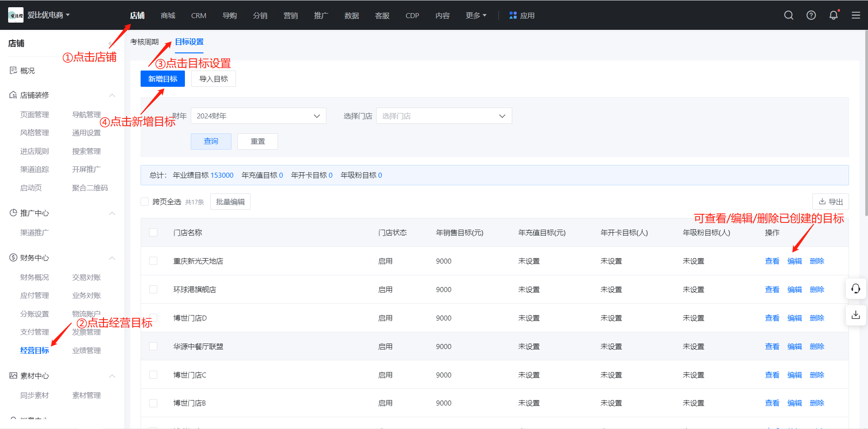Open 经营目标 in the sidebar

point(35,350)
